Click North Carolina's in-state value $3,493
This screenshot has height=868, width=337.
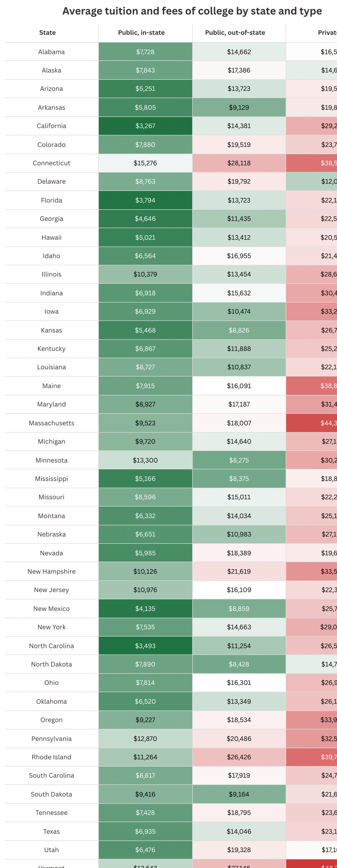[145, 645]
